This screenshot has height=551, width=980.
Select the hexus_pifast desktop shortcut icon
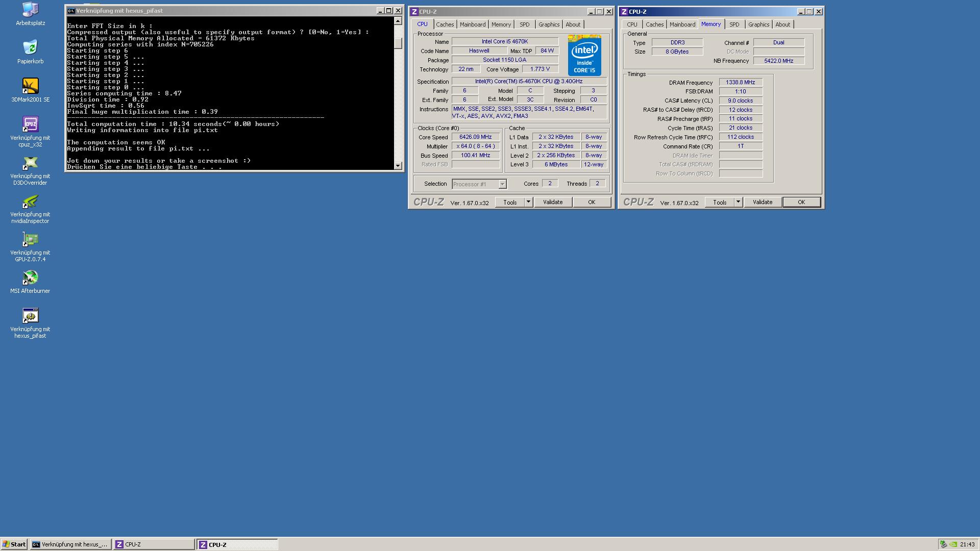tap(30, 323)
